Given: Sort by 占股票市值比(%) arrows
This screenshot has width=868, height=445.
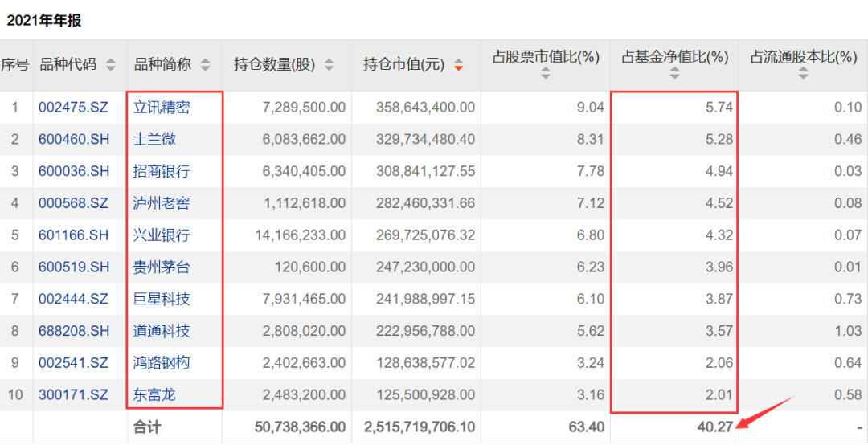Looking at the screenshot, I should [x=545, y=73].
